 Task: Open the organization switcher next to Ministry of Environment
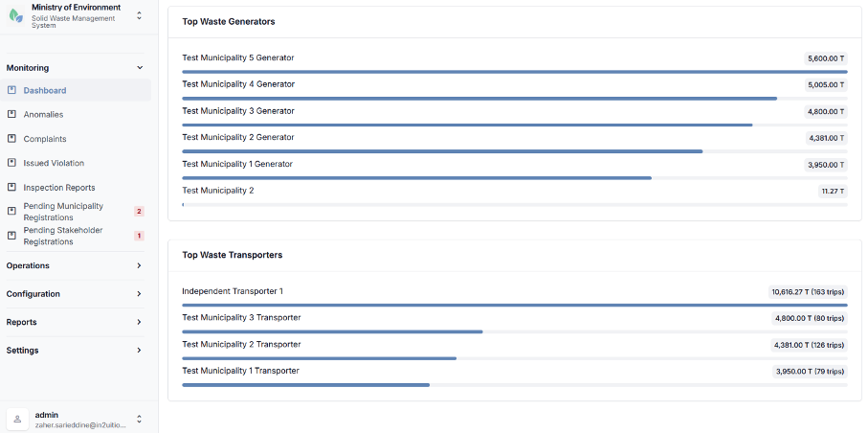click(x=139, y=16)
